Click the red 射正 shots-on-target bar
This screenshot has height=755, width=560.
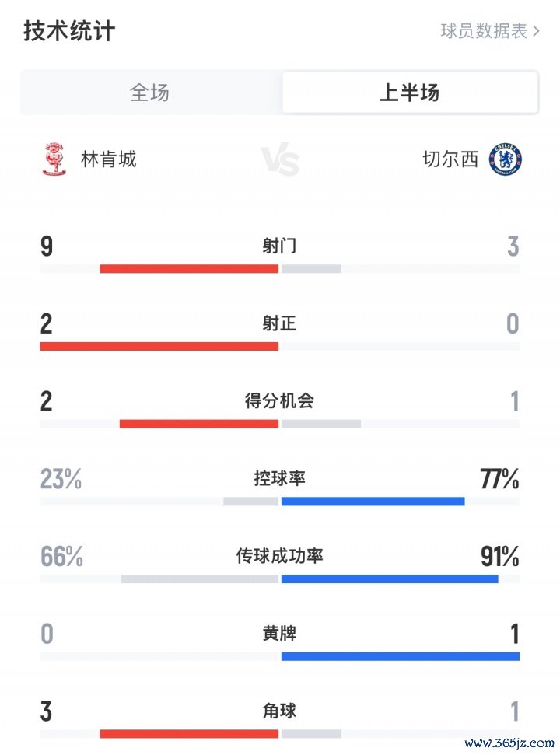click(x=159, y=346)
